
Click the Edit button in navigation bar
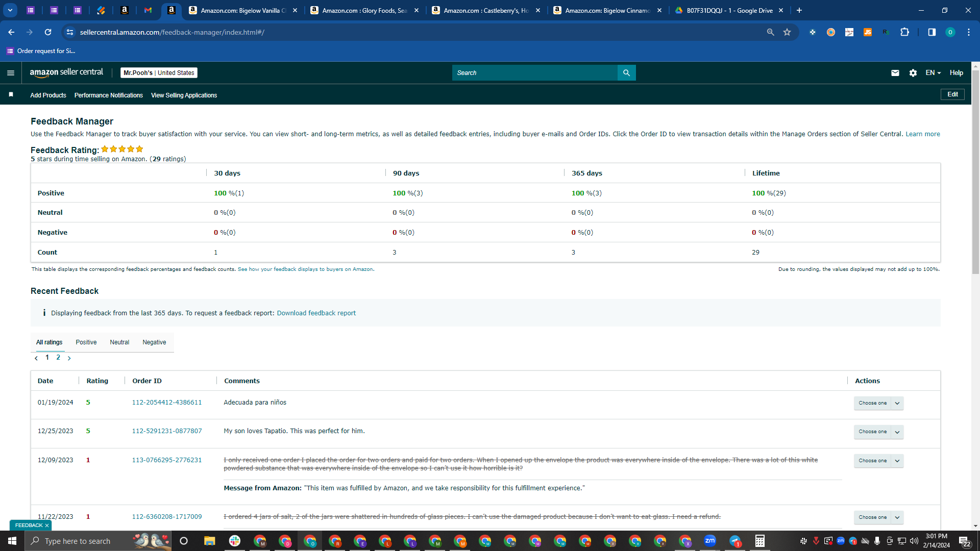(952, 94)
